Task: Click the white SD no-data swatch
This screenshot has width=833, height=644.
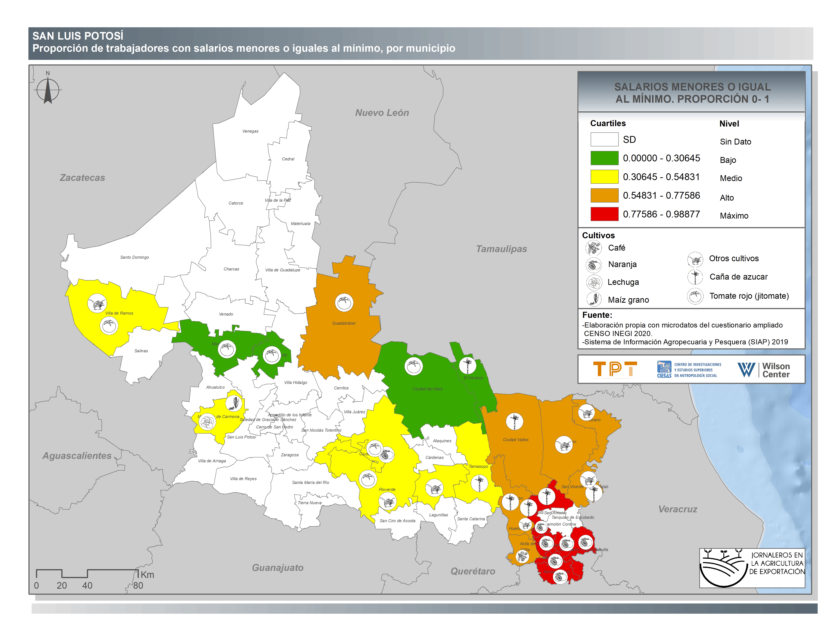Action: (604, 139)
